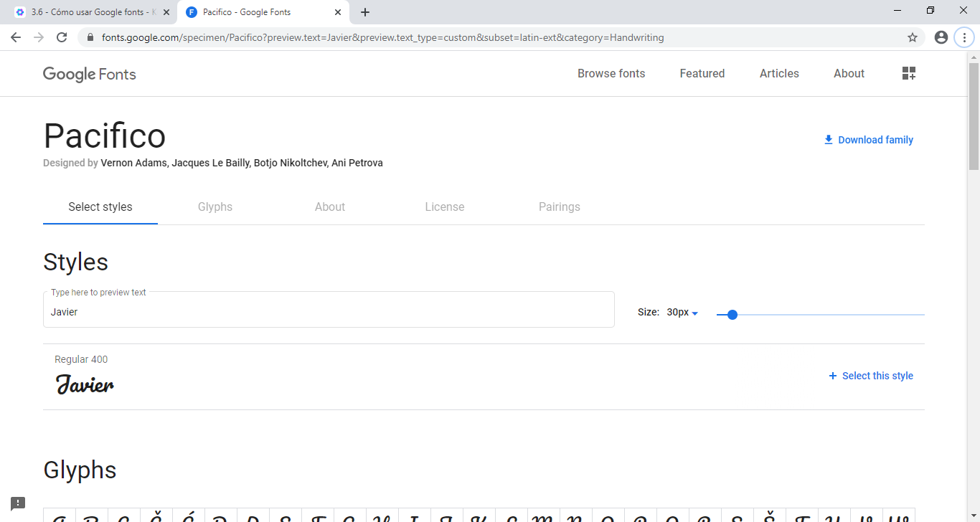Open Chrome three-dot menu
This screenshot has width=980, height=522.
pos(964,37)
